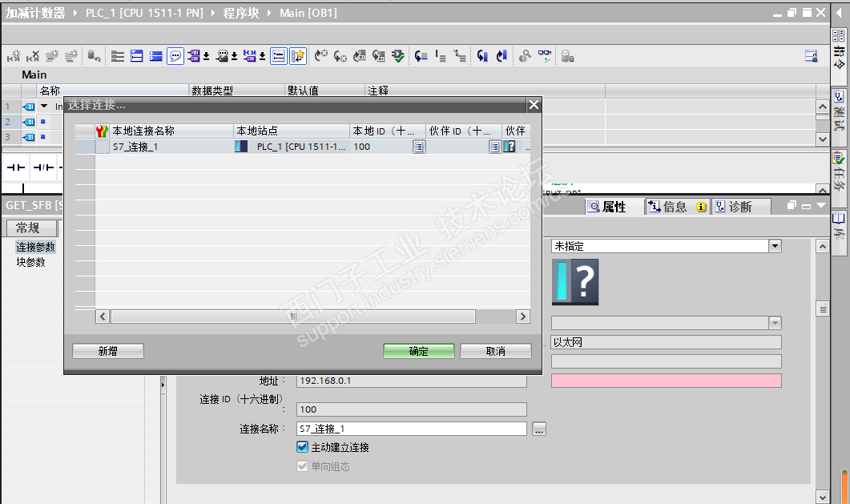Viewport: 850px width, 504px height.
Task: Confirm with the 确定 button
Action: (x=418, y=351)
